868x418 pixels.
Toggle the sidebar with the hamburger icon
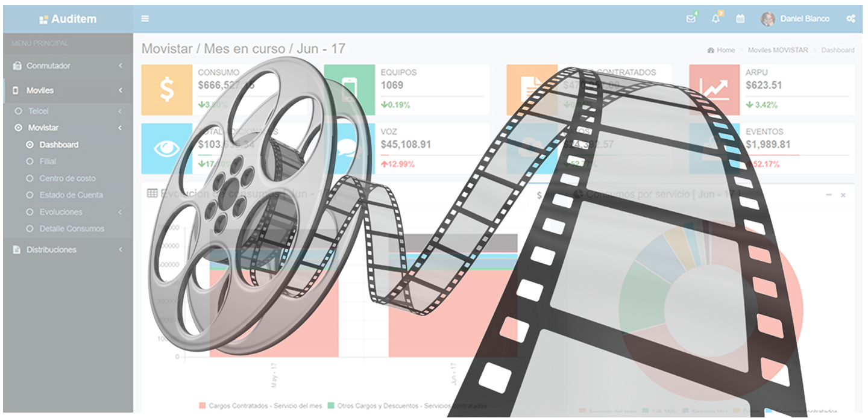click(145, 19)
